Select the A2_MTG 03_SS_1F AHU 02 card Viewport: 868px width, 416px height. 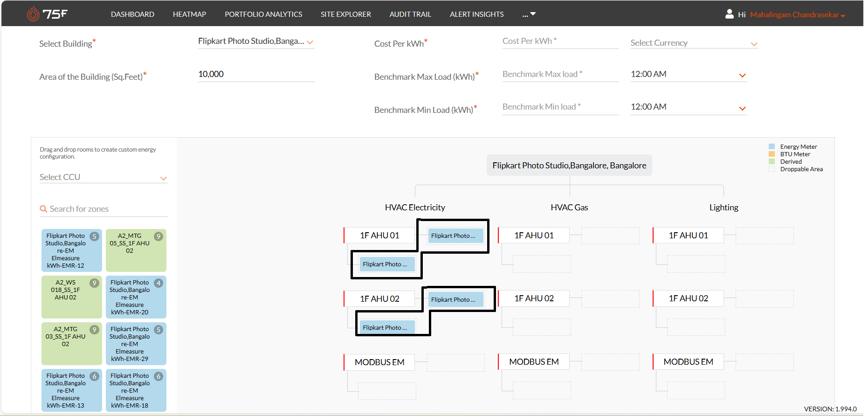[71, 344]
